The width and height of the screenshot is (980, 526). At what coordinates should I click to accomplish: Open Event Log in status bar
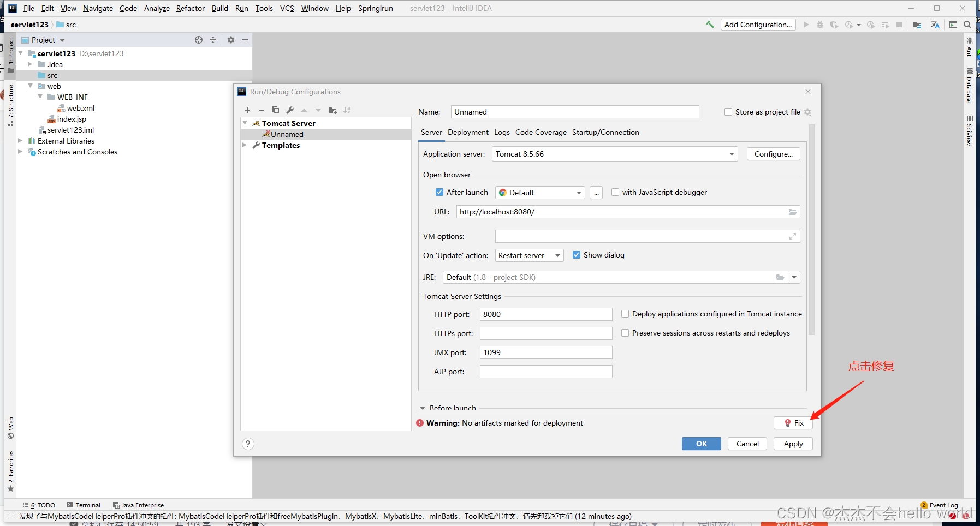(x=940, y=505)
